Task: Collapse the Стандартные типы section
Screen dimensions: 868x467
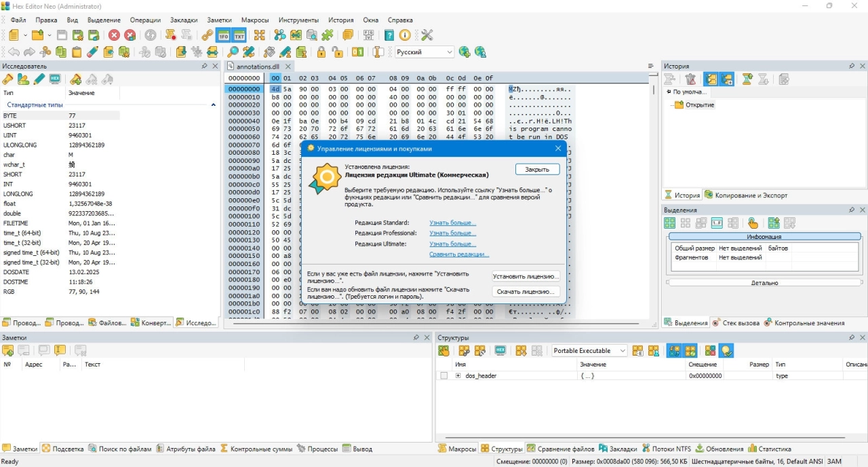Action: (213, 105)
